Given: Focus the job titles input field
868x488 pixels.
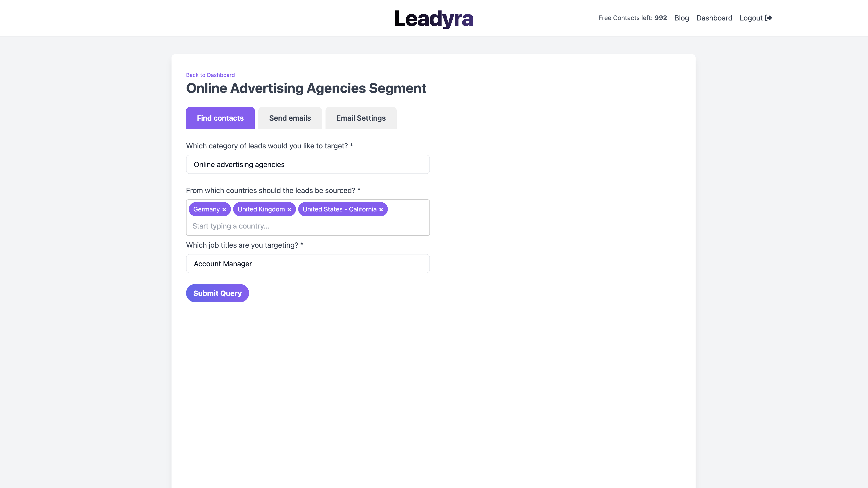Looking at the screenshot, I should tap(308, 264).
